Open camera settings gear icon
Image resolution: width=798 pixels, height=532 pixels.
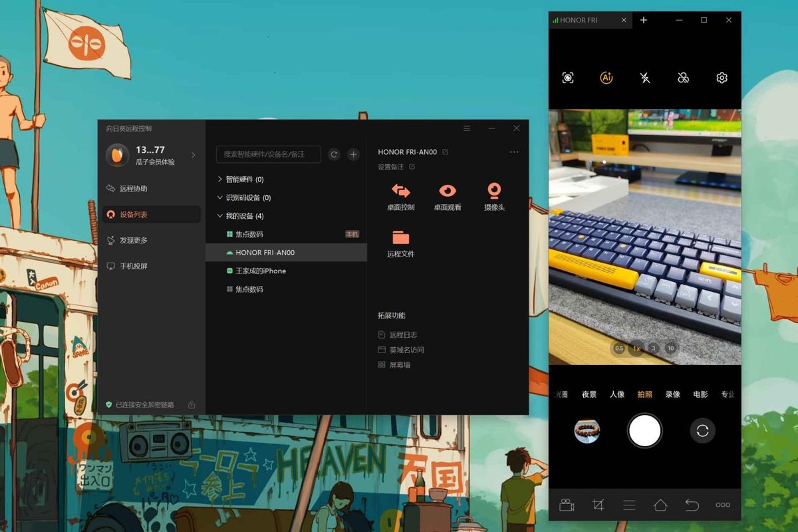(722, 78)
